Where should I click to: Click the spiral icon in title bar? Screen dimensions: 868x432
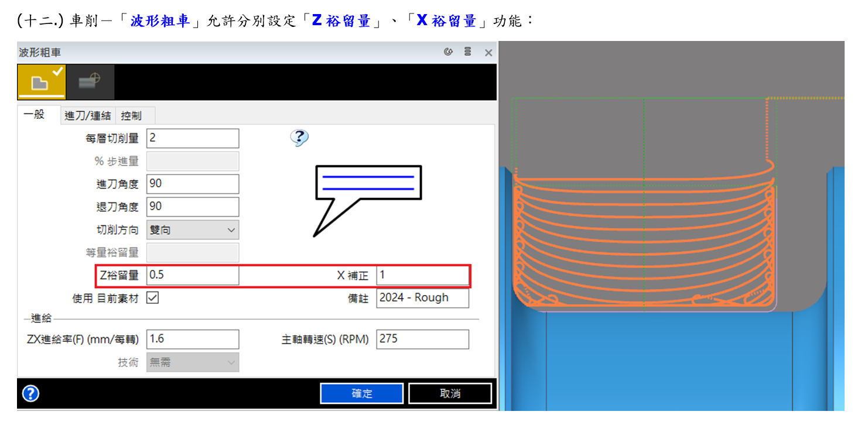[449, 52]
